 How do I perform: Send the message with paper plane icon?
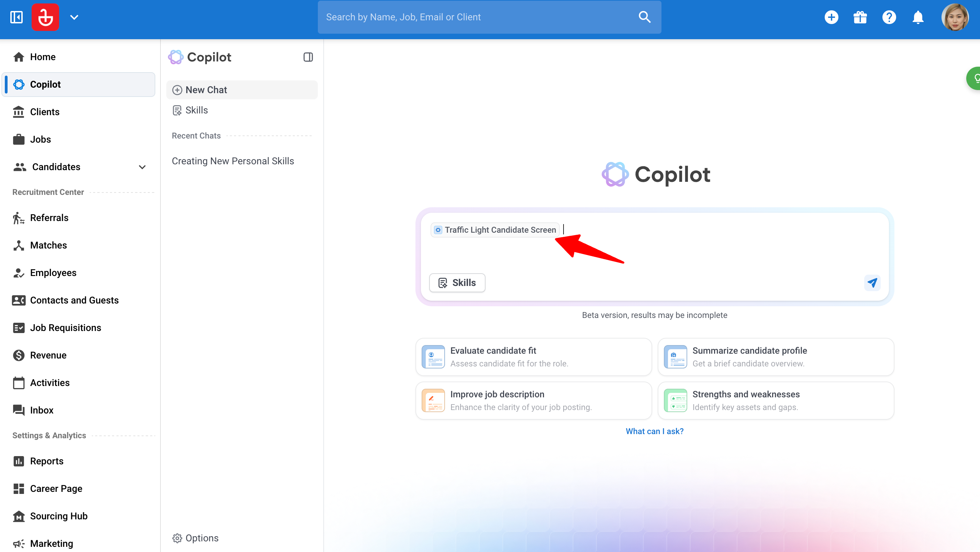point(872,283)
